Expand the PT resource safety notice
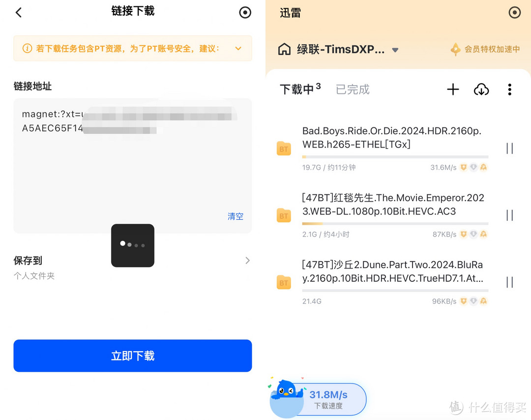 (x=238, y=48)
